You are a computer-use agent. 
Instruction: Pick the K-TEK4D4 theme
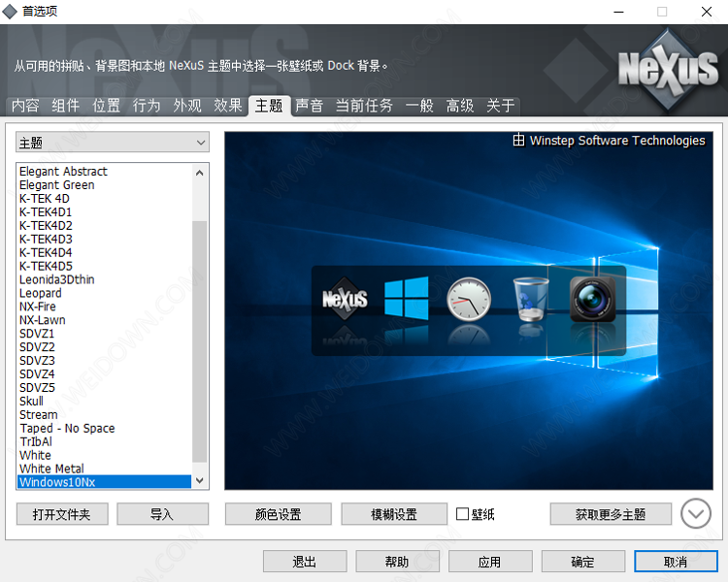[x=104, y=252]
